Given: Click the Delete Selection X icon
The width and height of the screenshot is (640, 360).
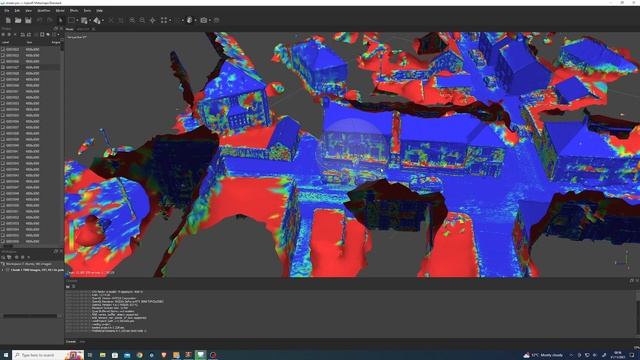Looking at the screenshot, I should click(x=111, y=20).
